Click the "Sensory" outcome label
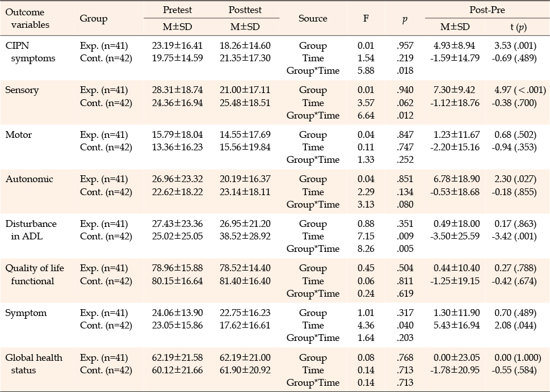 pos(22,90)
